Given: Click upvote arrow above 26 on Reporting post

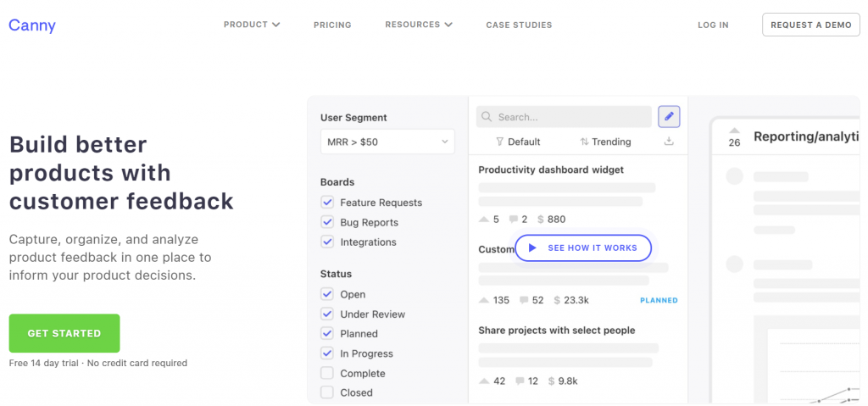Looking at the screenshot, I should tap(734, 131).
